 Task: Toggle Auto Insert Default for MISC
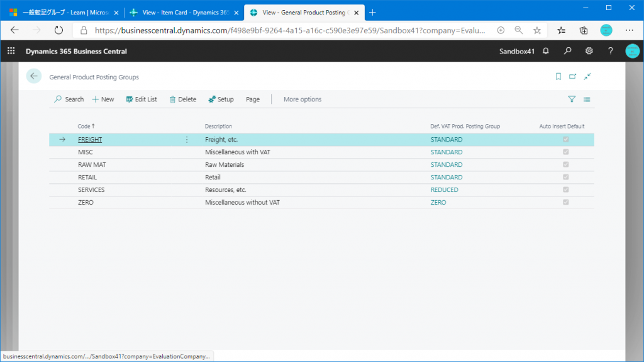tap(565, 152)
